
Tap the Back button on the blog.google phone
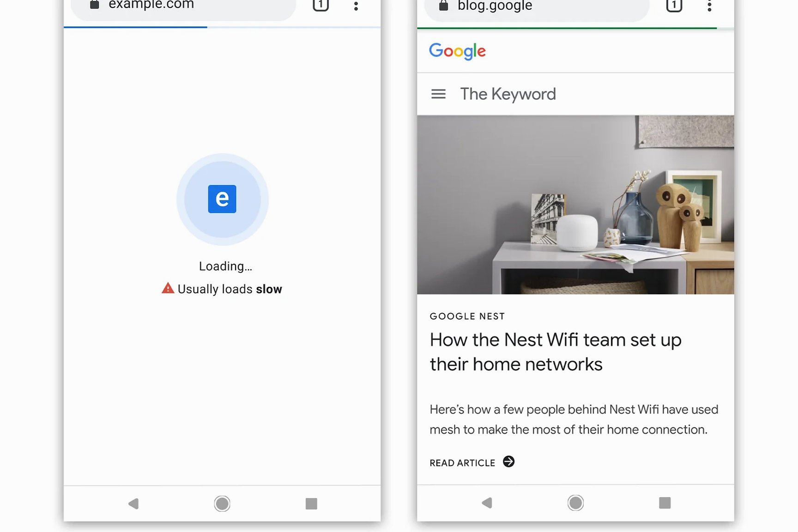point(487,502)
